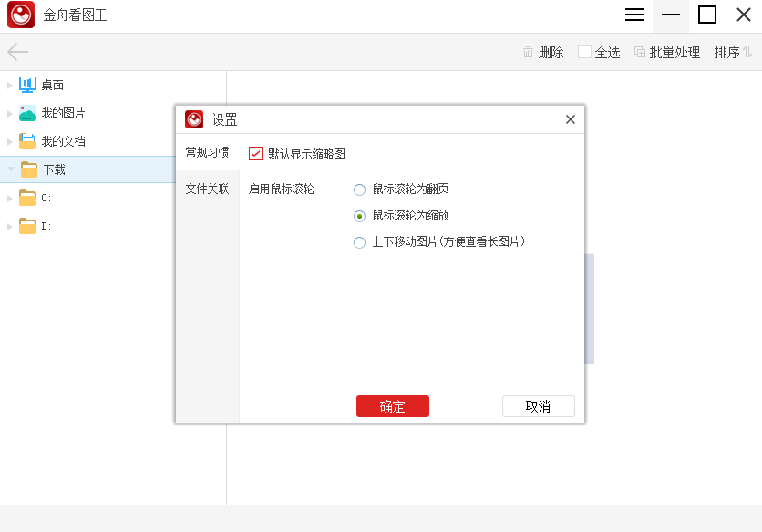Tick the 全选 checkbox
The image size is (762, 532).
[x=584, y=52]
